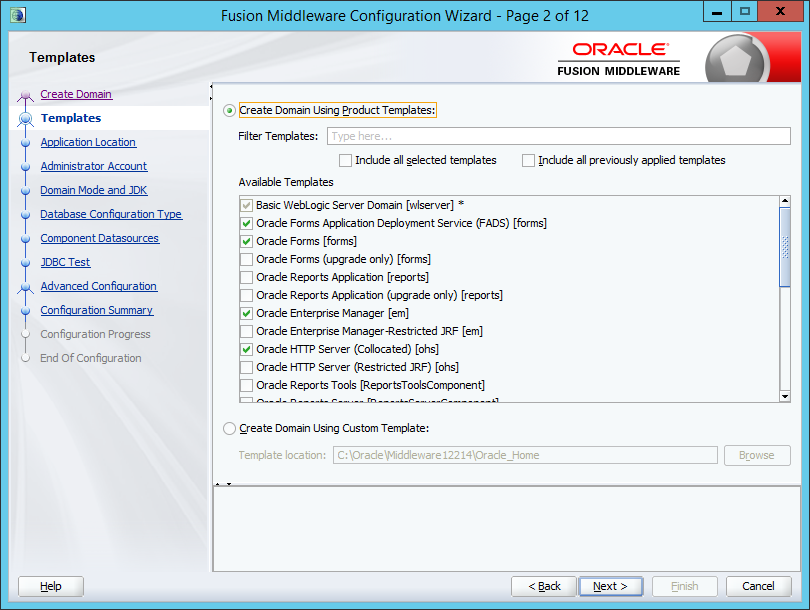This screenshot has width=810, height=610.
Task: Select the Templates step in navigation
Action: 71,118
